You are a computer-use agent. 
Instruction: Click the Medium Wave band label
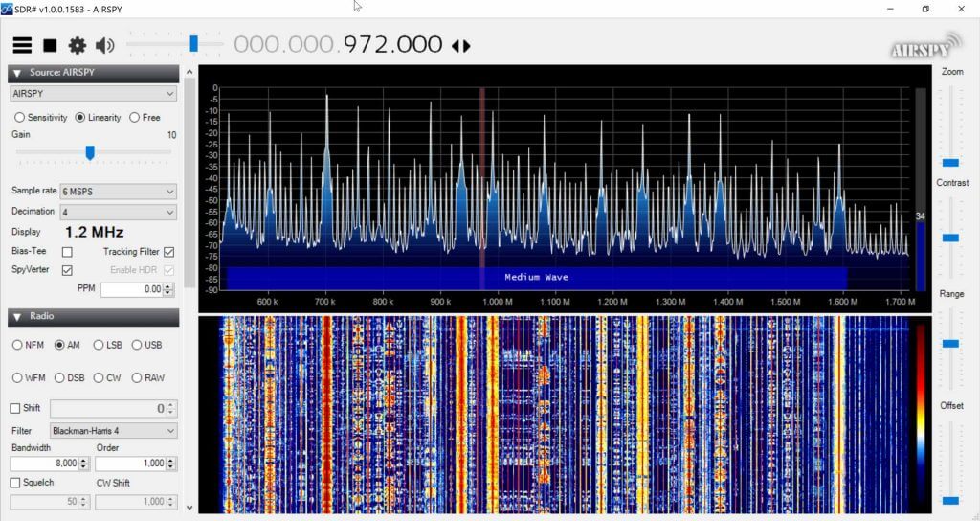(537, 277)
